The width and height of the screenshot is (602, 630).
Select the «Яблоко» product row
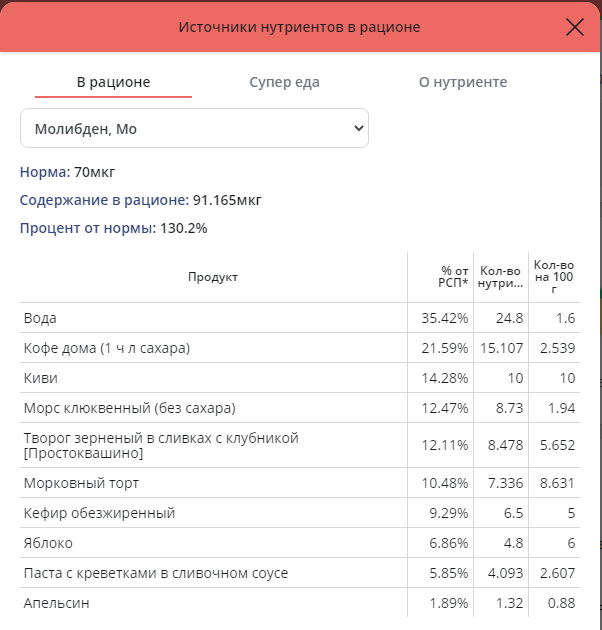pos(48,543)
